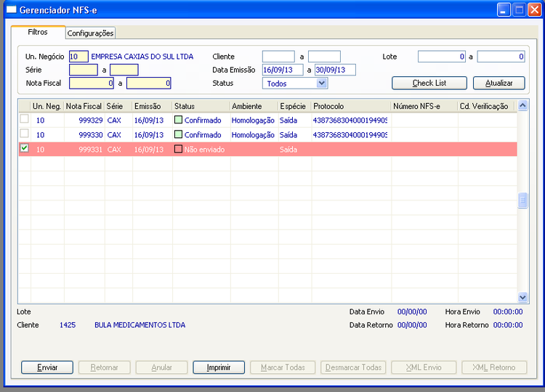The width and height of the screenshot is (545, 392).
Task: Click the Anular button
Action: [161, 367]
